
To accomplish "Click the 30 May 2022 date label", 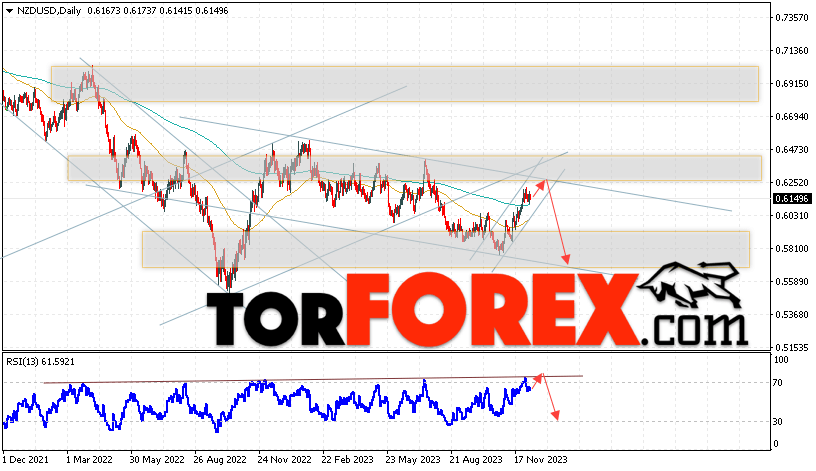I will click(157, 460).
